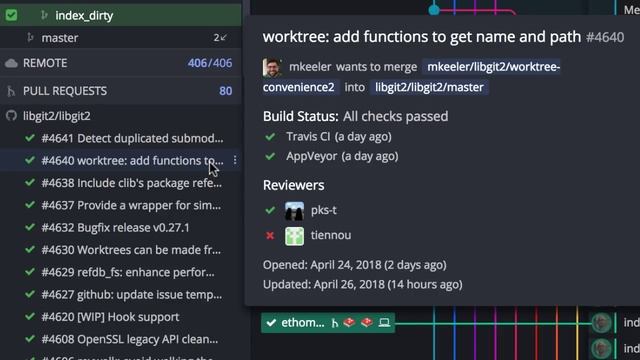Click the GitHub icon next to libgit2/libgit2

(x=11, y=116)
